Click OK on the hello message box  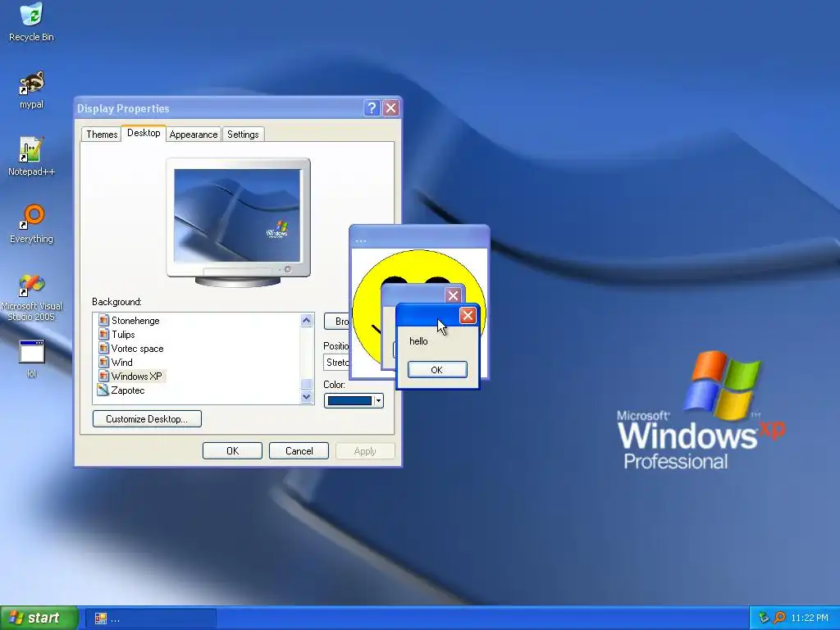pos(437,370)
